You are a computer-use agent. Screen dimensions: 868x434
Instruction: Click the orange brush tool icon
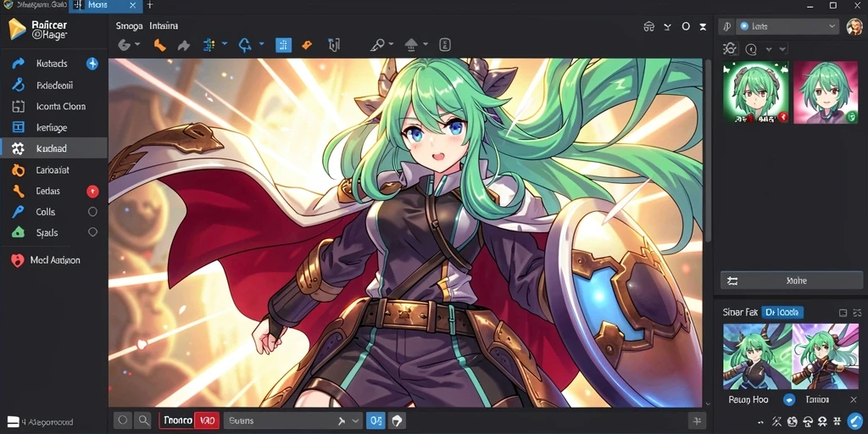[x=159, y=45]
